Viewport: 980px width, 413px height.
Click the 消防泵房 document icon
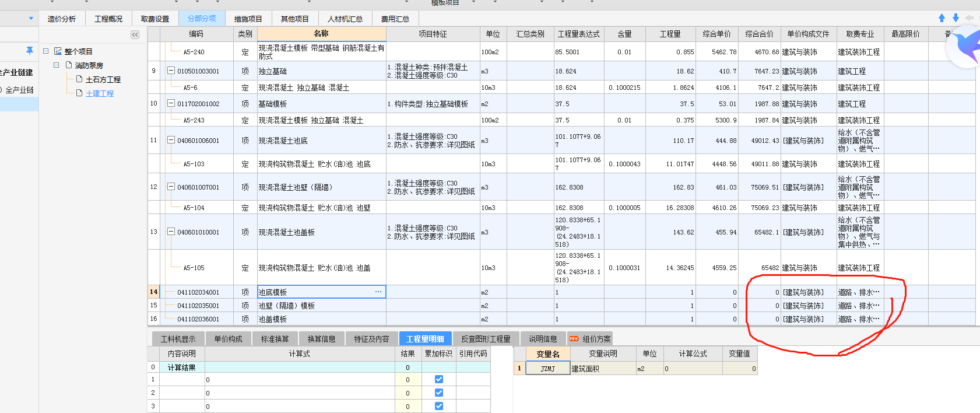(x=69, y=65)
